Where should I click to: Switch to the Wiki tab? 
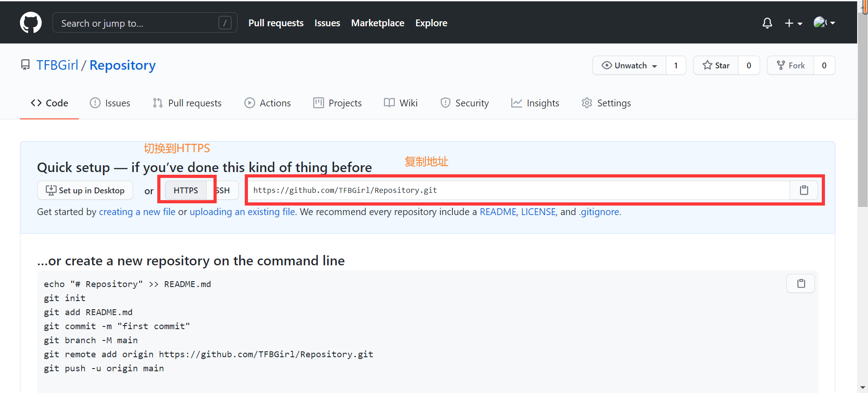[x=401, y=103]
